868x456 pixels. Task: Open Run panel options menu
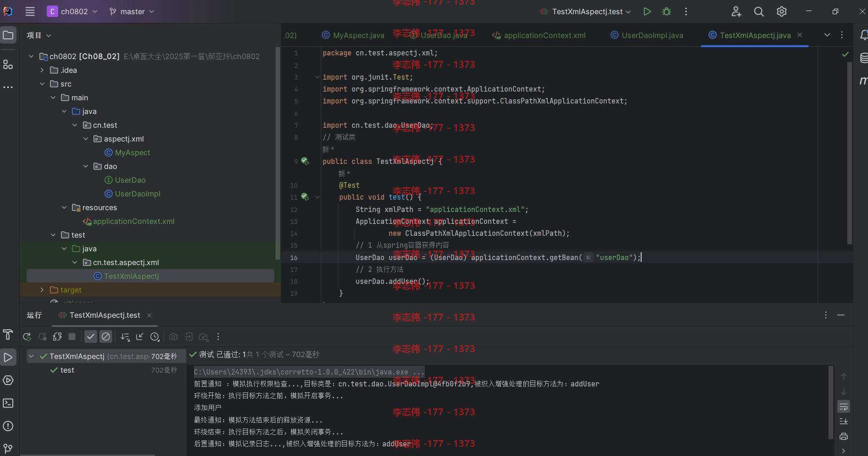826,315
